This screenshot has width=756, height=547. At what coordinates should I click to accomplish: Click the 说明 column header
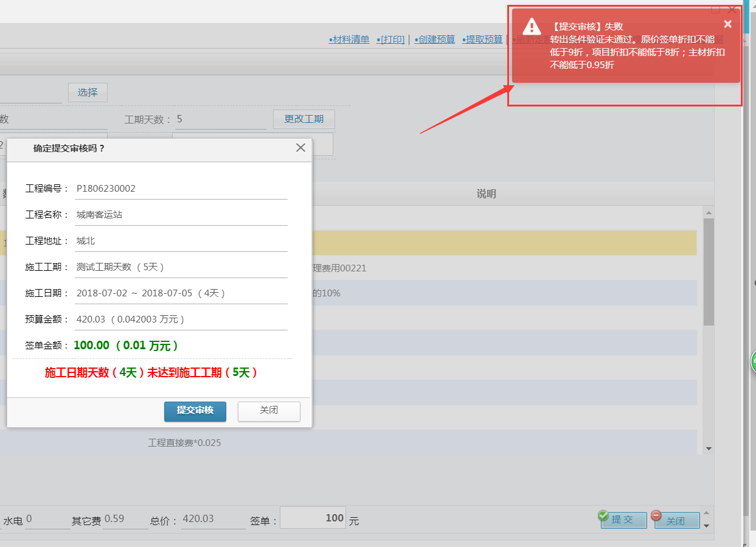click(x=486, y=194)
